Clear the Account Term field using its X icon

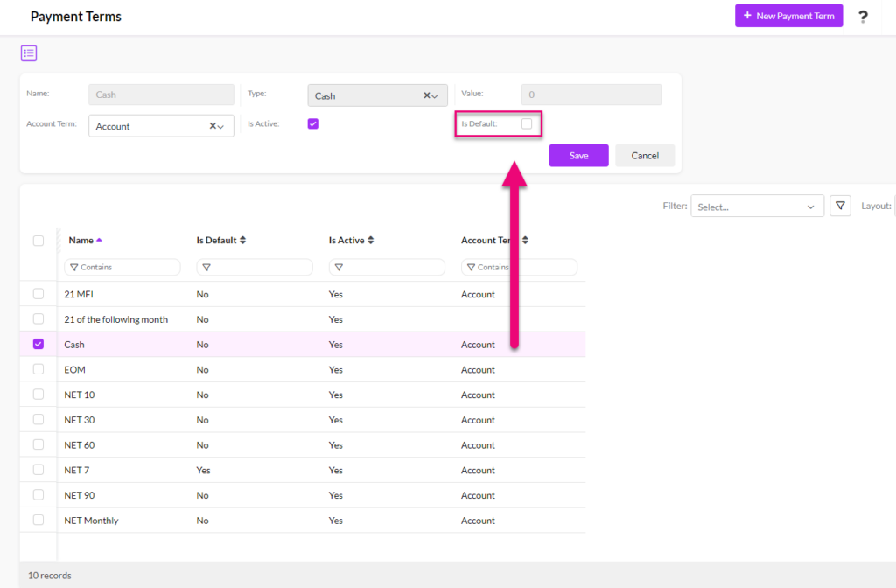211,125
